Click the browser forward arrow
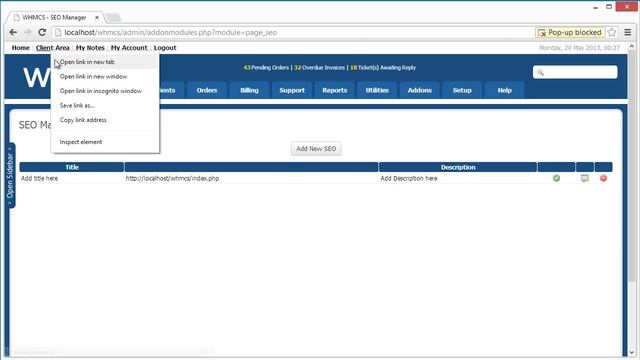 click(27, 32)
